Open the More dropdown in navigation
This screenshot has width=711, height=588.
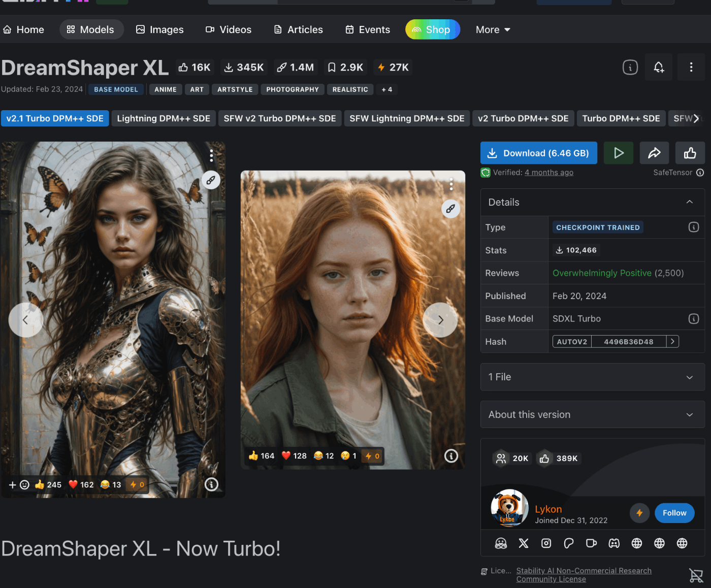point(493,29)
